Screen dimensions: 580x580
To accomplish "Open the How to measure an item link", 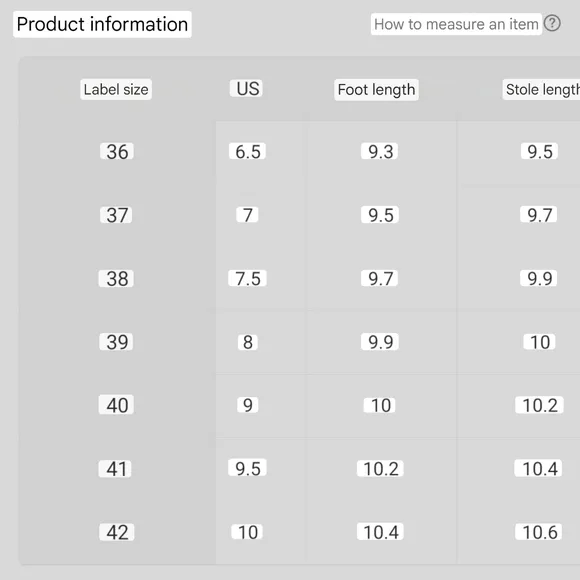I will (456, 24).
